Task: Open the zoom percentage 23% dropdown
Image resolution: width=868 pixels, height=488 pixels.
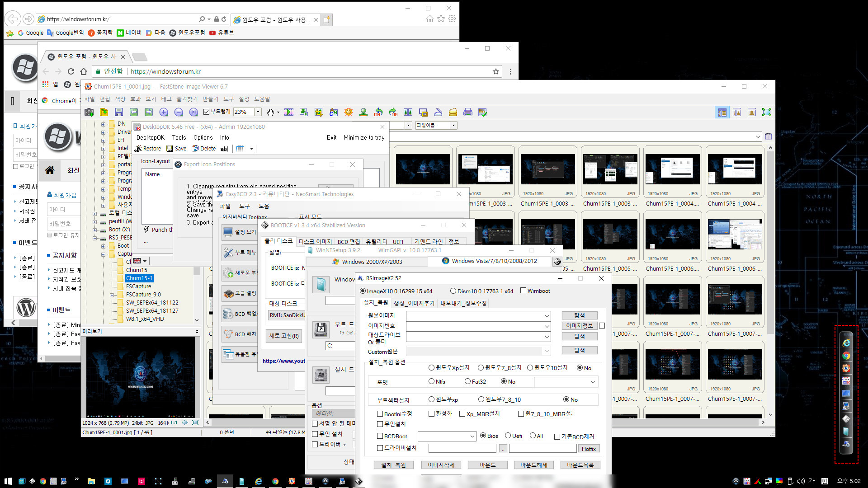Action: pyautogui.click(x=258, y=112)
